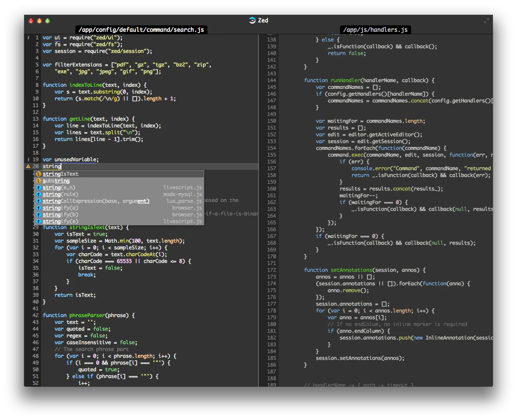Click the Zed logo in title bar
This screenshot has height=420, width=517.
[x=252, y=20]
